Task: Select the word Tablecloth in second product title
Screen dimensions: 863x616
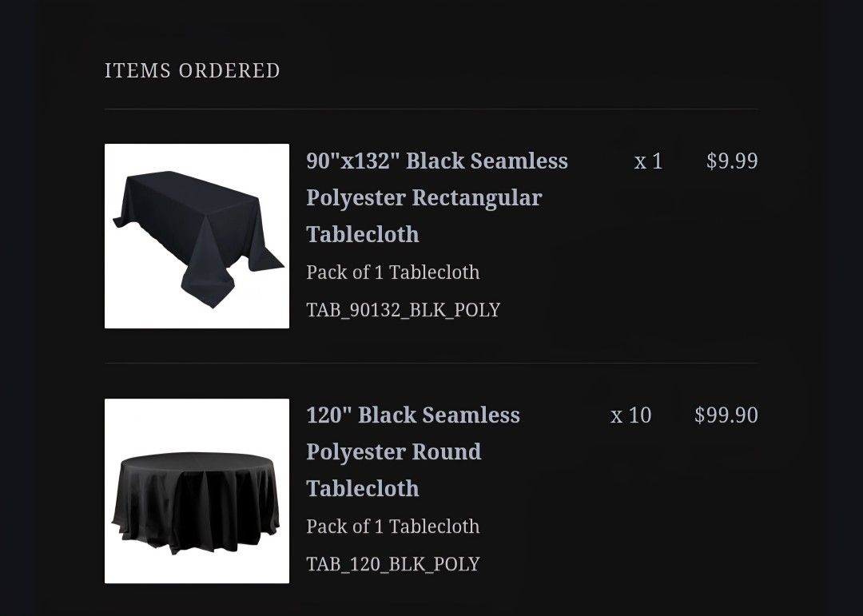Action: [x=362, y=488]
